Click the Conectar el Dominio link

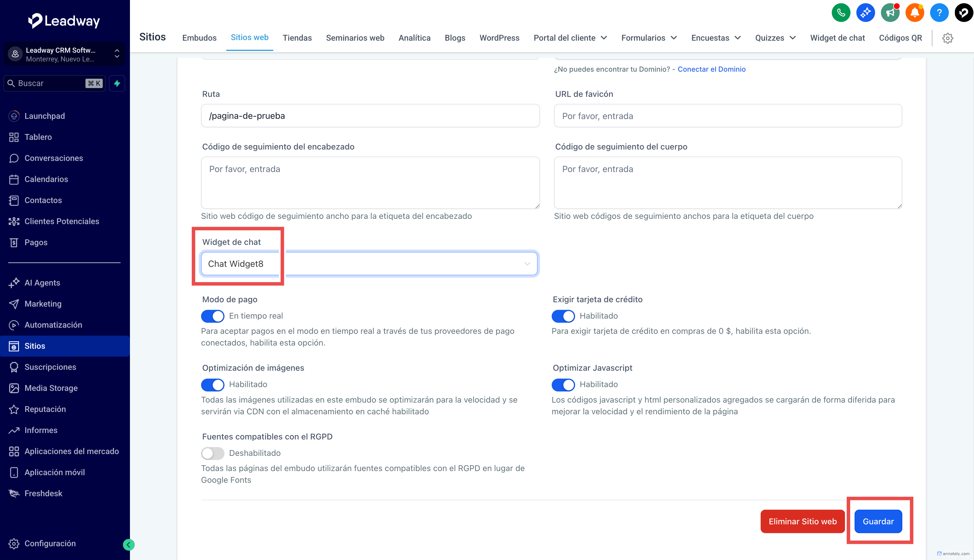pyautogui.click(x=711, y=69)
